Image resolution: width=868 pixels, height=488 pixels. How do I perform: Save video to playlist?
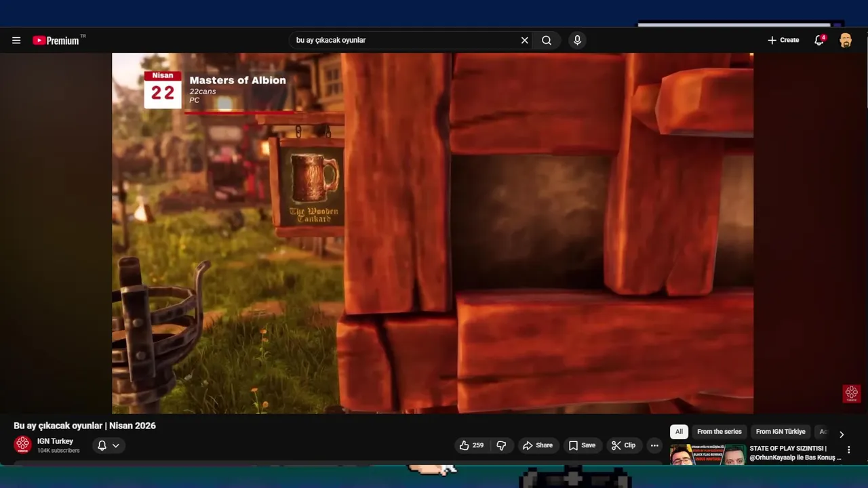pos(582,445)
